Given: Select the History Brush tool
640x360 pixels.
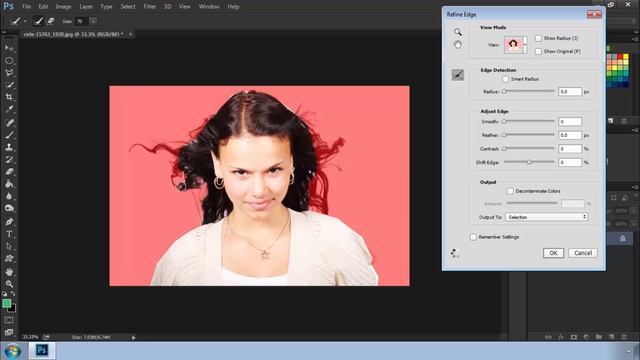Looking at the screenshot, I should [9, 159].
